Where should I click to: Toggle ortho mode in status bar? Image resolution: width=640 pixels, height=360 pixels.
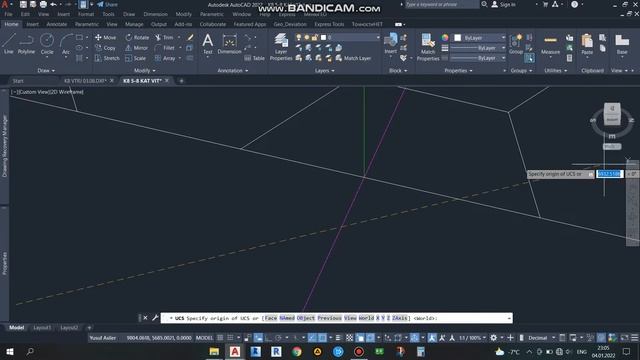tap(269, 338)
